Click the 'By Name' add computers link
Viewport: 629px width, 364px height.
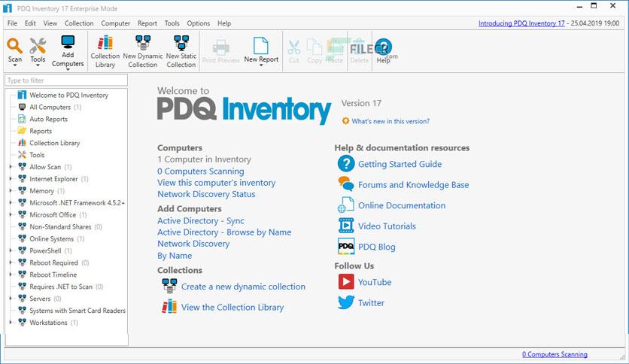(175, 256)
